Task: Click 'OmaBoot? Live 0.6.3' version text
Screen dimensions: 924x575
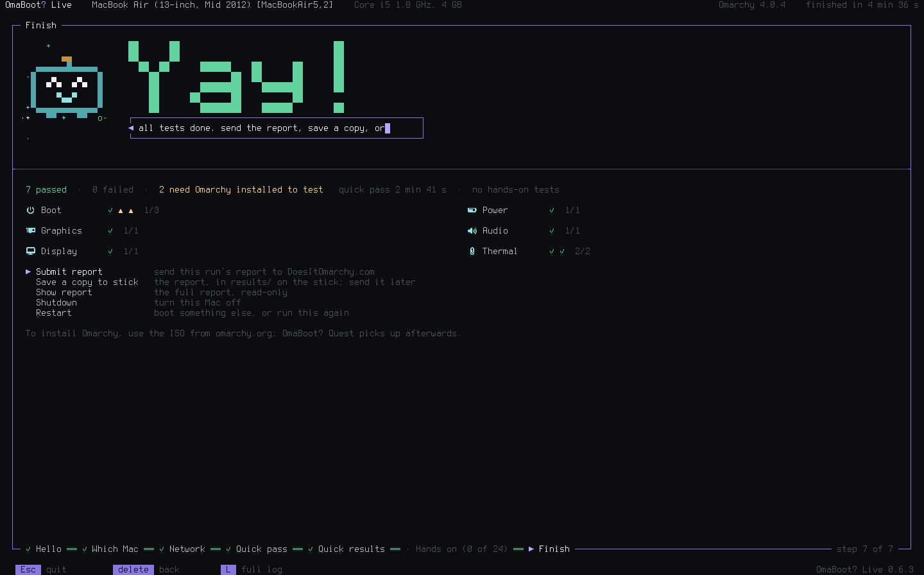Action: (865, 569)
